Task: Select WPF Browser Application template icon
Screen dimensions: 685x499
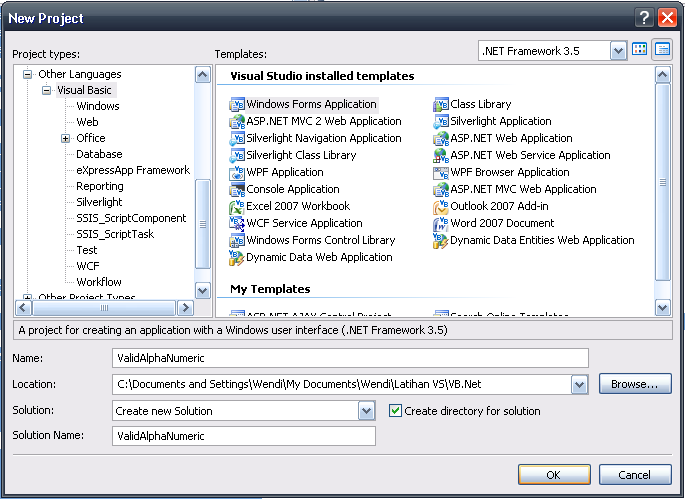Action: coord(441,173)
